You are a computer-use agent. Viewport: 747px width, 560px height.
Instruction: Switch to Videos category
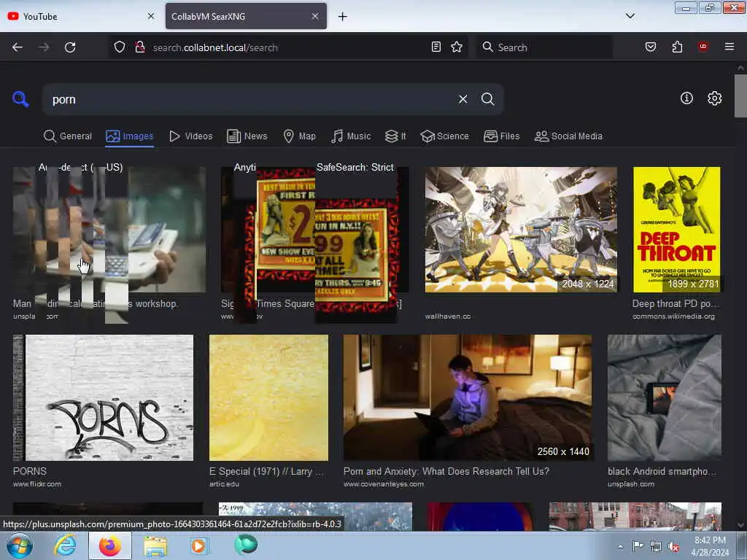[191, 136]
